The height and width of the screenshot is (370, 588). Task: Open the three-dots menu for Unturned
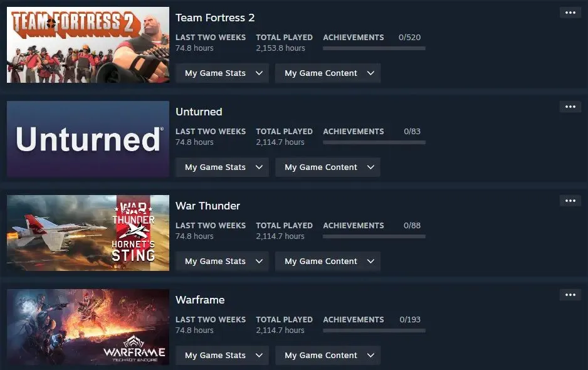[x=570, y=107]
